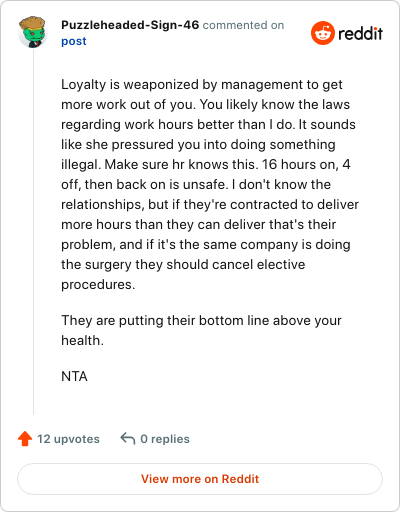The height and width of the screenshot is (512, 400).
Task: Click the Puzzleheaded-Sign-46 Snoo avatar
Action: (32, 32)
